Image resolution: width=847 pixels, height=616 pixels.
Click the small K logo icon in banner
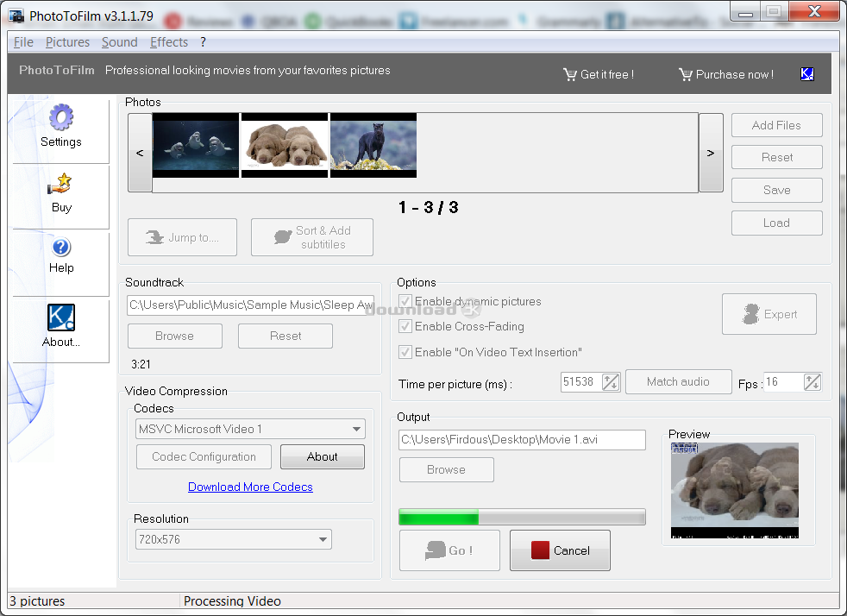807,74
